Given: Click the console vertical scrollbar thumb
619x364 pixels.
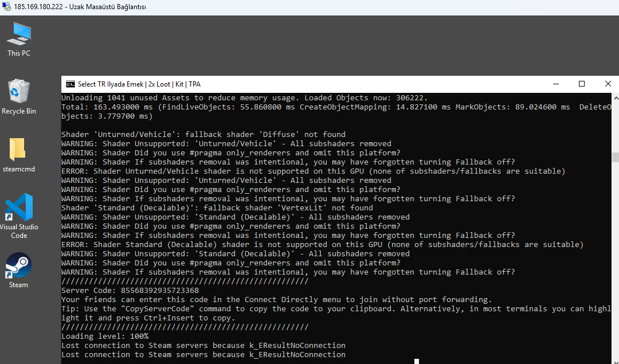Looking at the screenshot, I should pos(616,158).
